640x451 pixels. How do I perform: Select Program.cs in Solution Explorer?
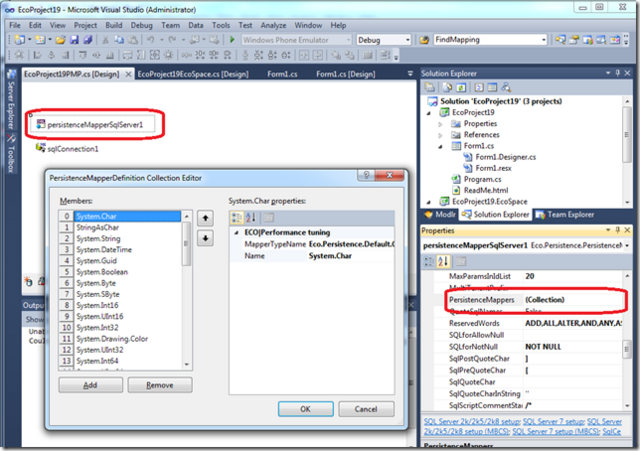(x=482, y=179)
